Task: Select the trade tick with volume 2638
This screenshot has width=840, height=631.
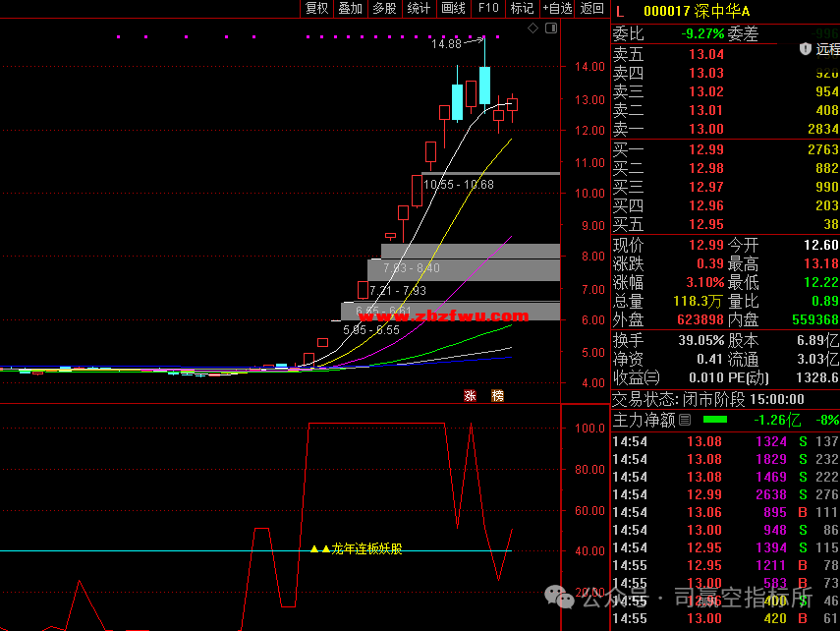Action: tap(725, 494)
